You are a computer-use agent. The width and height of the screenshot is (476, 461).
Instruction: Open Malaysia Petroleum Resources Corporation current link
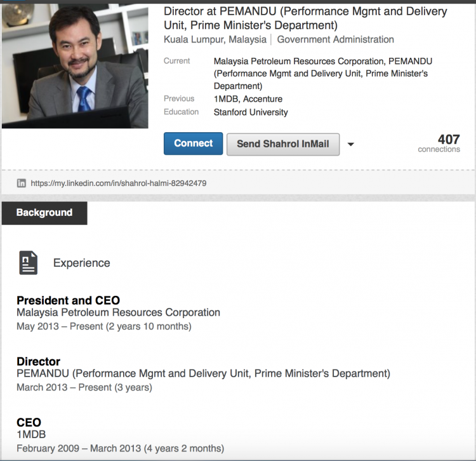[x=300, y=62]
